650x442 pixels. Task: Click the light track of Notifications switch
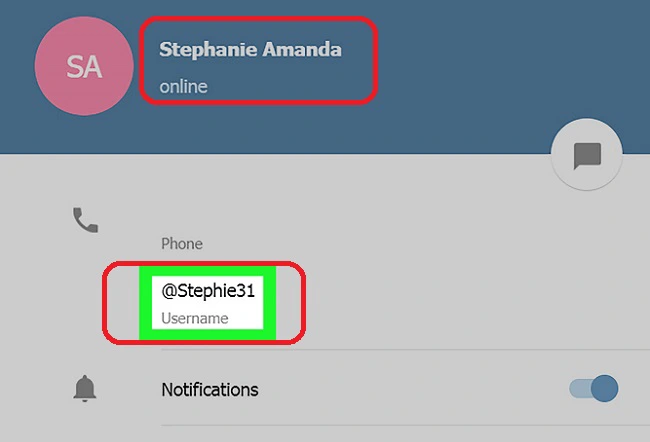pos(580,389)
